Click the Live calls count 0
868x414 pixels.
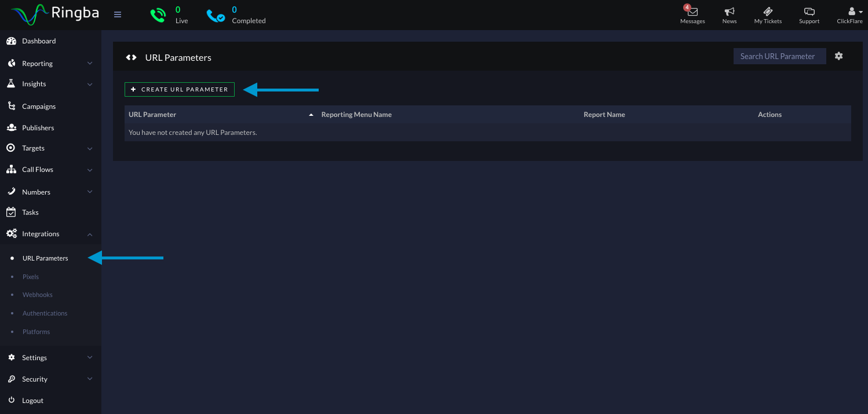click(x=178, y=10)
